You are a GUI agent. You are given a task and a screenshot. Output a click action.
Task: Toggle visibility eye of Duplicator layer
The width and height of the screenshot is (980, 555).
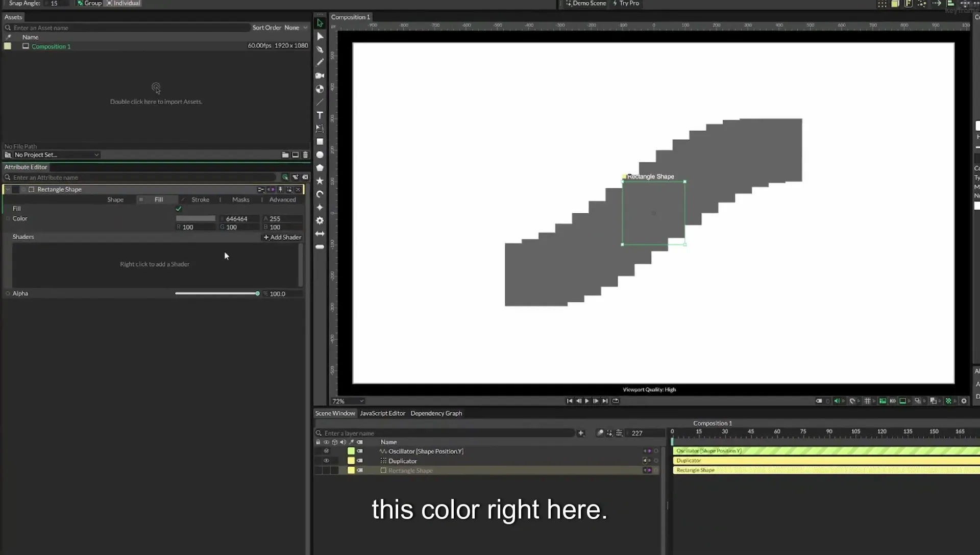326,461
